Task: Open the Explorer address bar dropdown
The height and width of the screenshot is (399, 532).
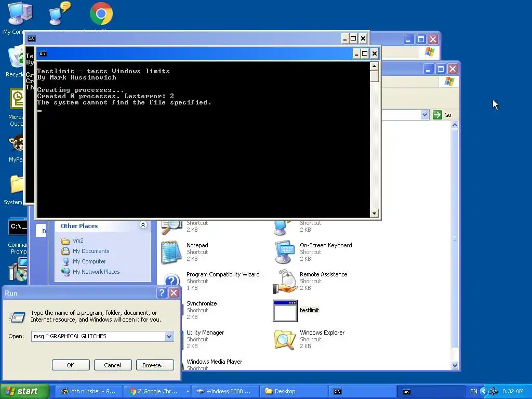Action: (x=424, y=115)
